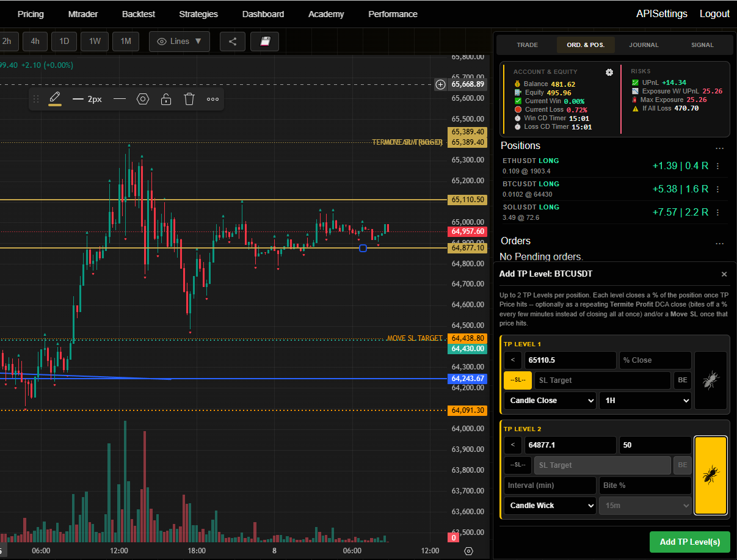Click the Add TP Level(s) button
Screen dimensions: 737x560
click(x=689, y=542)
